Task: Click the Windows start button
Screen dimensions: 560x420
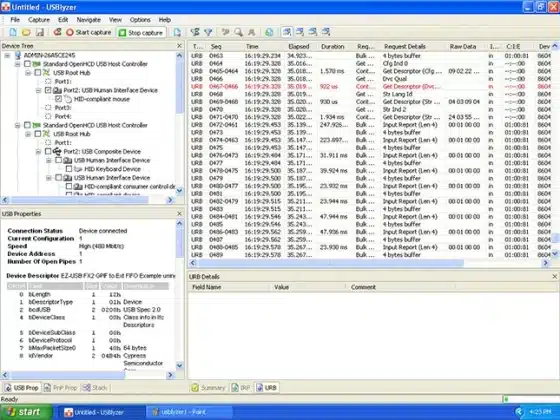Action: coord(25,412)
